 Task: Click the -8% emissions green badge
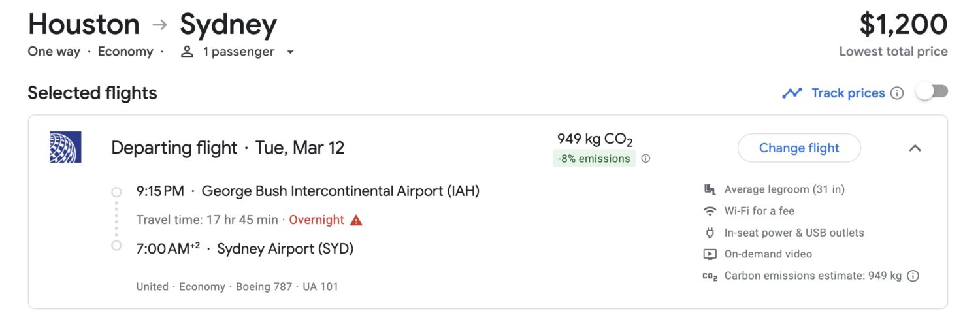pos(594,158)
